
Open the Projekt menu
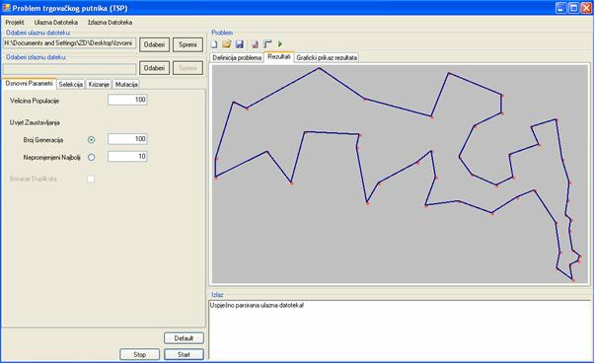click(15, 23)
